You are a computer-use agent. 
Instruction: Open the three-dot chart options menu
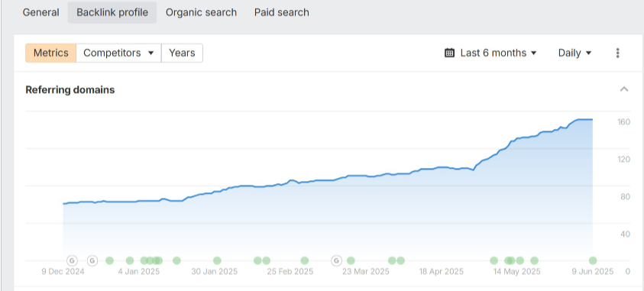point(617,53)
